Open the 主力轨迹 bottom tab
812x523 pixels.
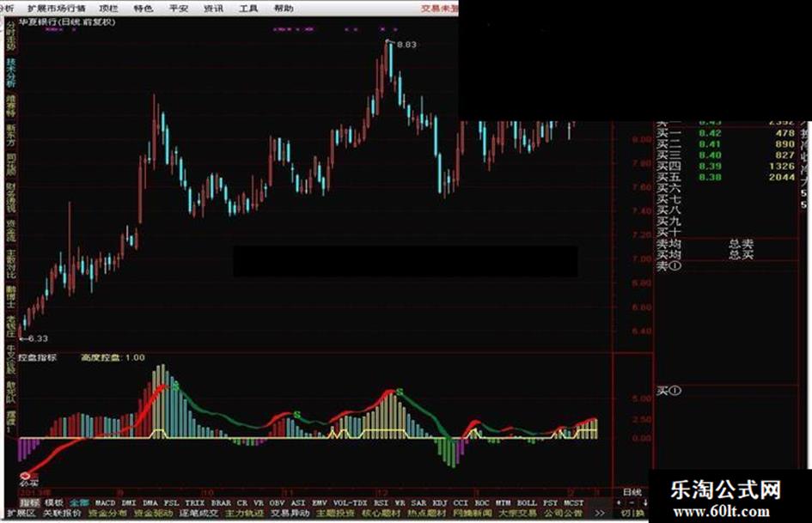(x=244, y=514)
